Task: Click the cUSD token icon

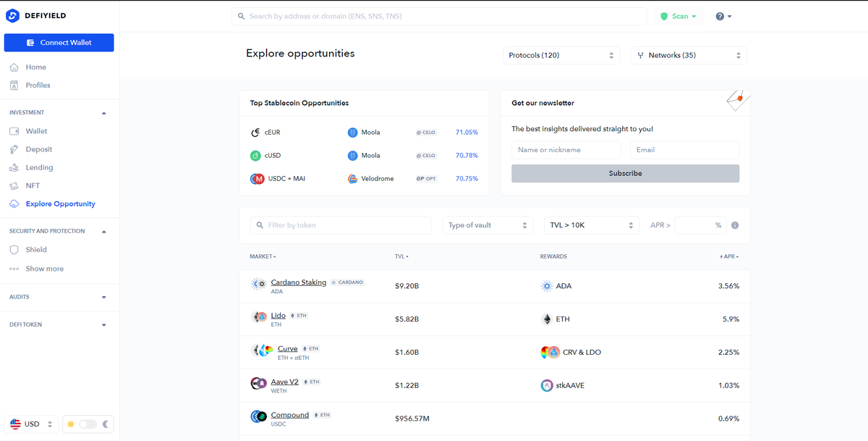Action: coord(255,156)
